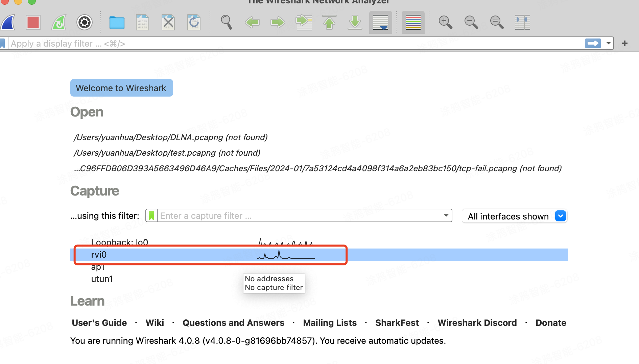
Task: Jump to the first packet
Action: click(329, 23)
